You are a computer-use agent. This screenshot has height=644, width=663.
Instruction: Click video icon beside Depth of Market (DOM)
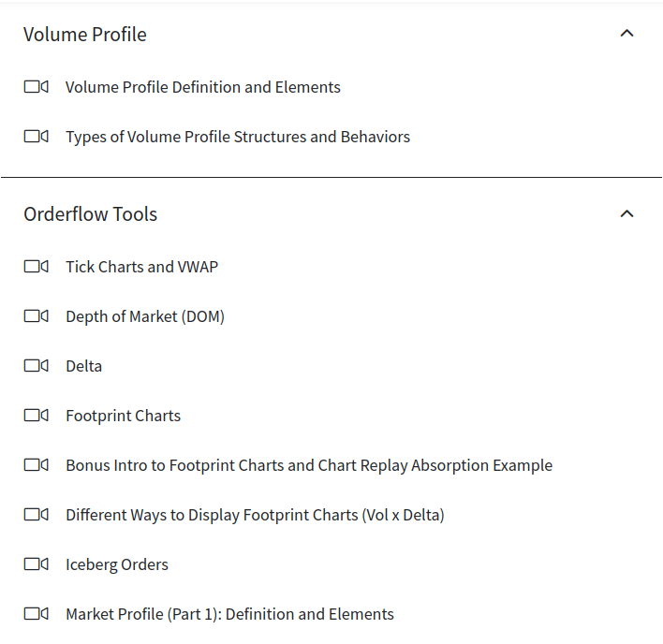[36, 316]
